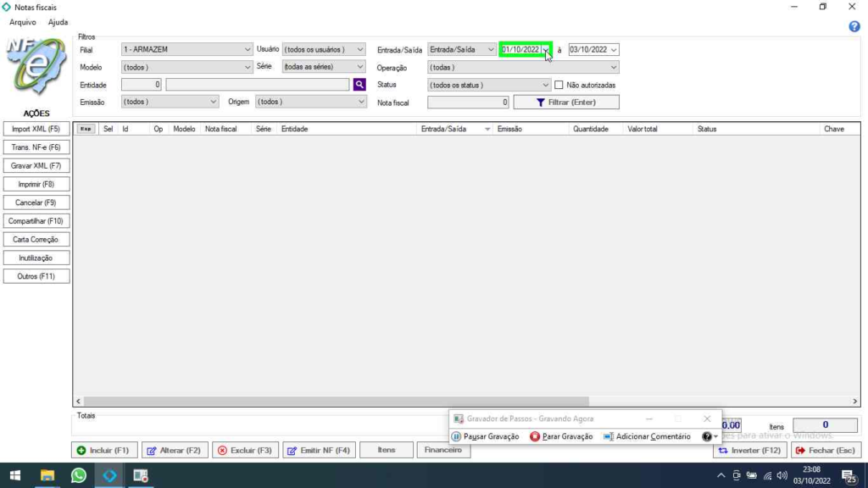Pause the steps recording
Viewport: 868px width, 488px height.
pyautogui.click(x=485, y=436)
